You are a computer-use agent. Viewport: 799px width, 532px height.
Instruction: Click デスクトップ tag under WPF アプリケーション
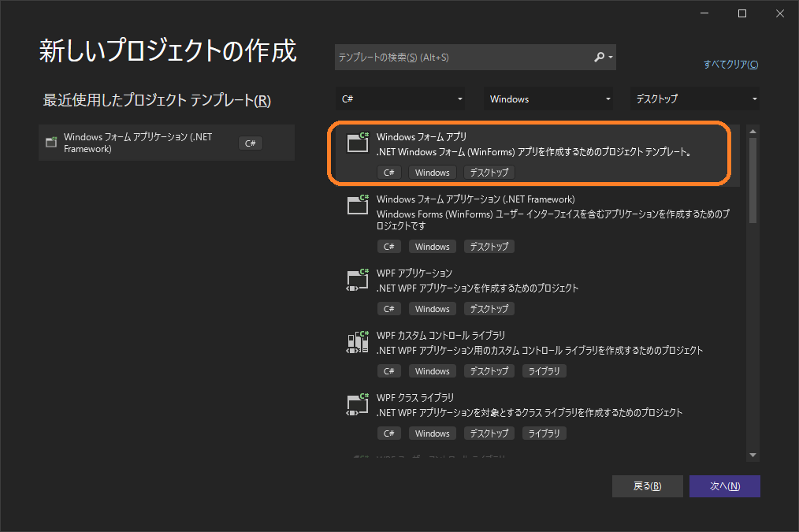pos(489,309)
